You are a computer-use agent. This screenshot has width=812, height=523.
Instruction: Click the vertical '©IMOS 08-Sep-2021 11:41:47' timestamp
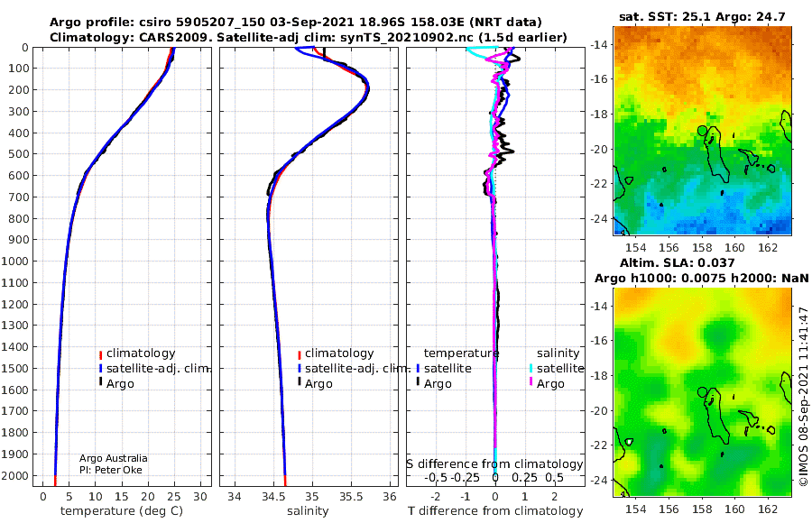[803, 396]
